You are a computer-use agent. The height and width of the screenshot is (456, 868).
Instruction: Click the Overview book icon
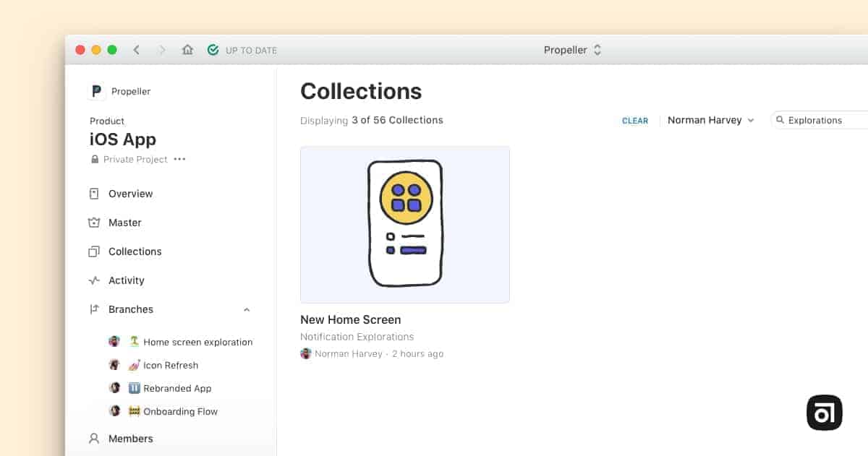[x=93, y=194]
